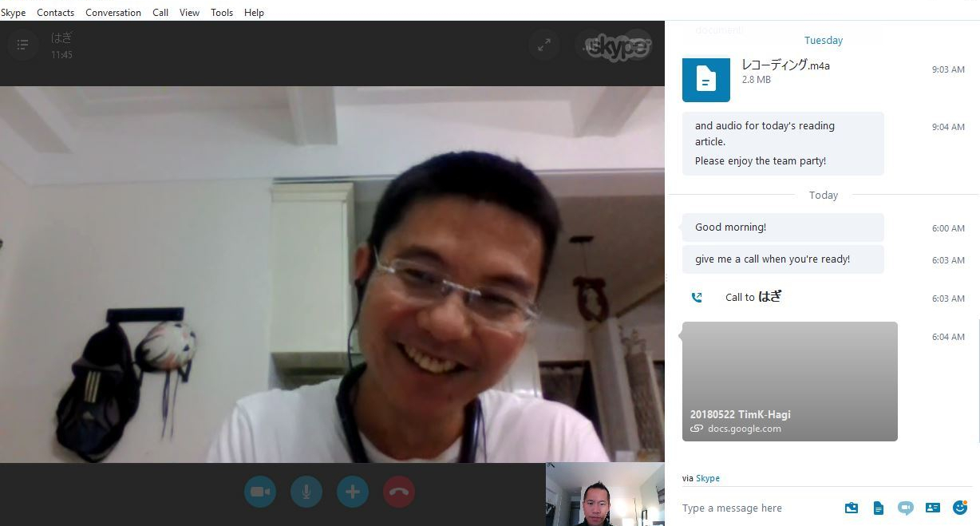Open add participants with the plus button
This screenshot has width=980, height=526.
[x=352, y=492]
